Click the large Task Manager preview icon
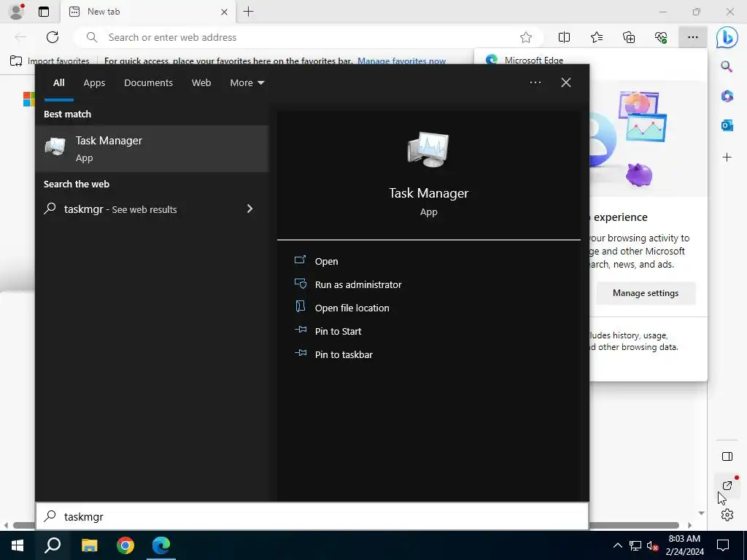This screenshot has width=747, height=560. tap(428, 149)
